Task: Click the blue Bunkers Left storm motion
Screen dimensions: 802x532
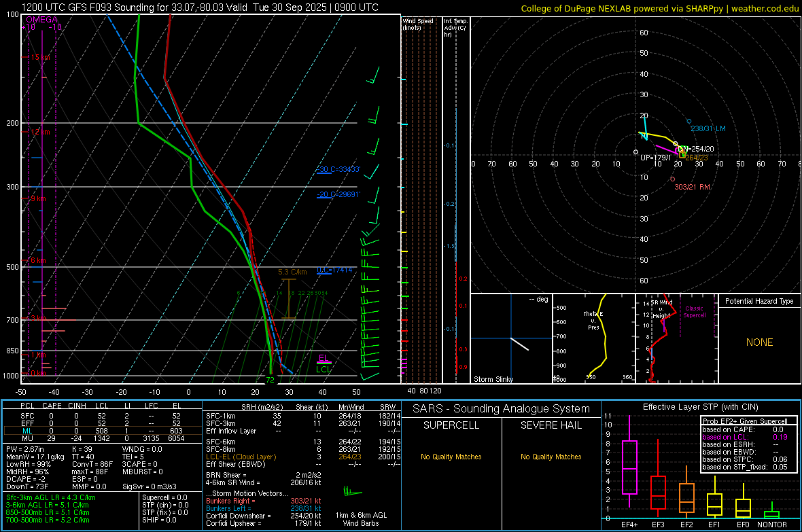Action: 264,508
